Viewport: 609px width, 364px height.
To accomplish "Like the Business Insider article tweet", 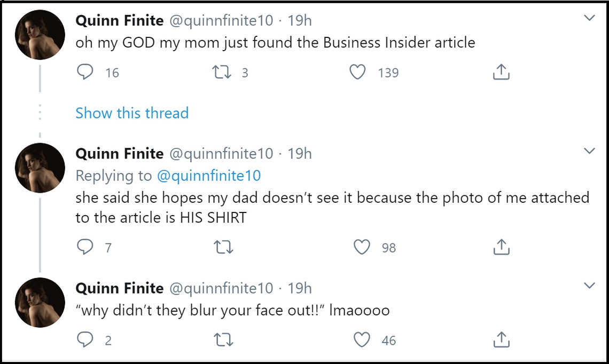I will [x=357, y=72].
